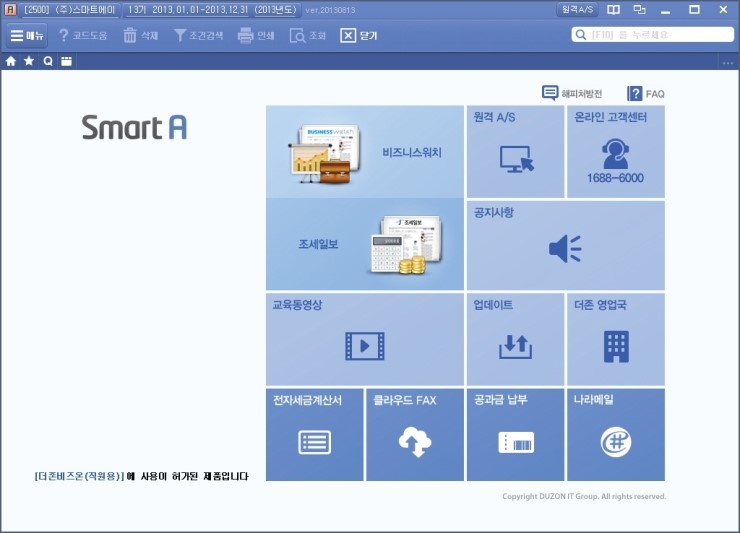Open 공과금 납부 barcode tile

[515, 435]
